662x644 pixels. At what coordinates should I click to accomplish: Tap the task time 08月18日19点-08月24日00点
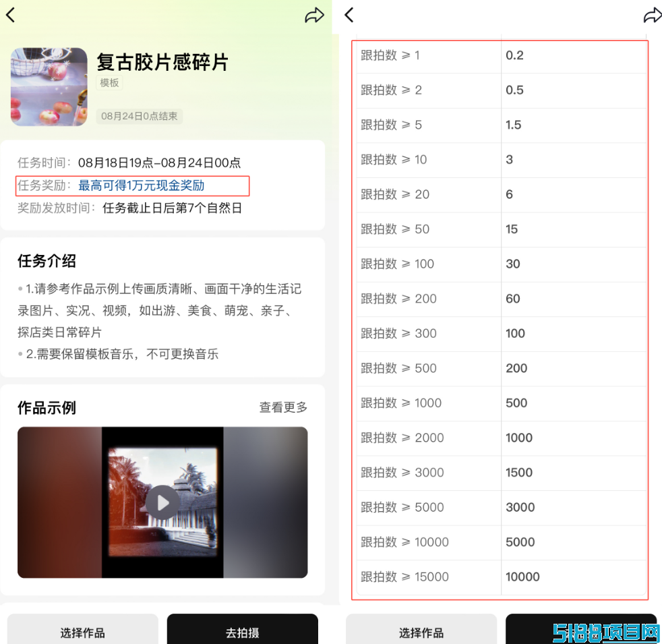tap(159, 163)
